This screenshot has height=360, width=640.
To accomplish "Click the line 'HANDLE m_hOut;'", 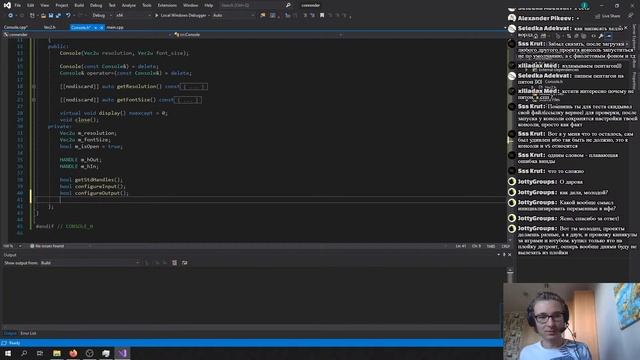I will pos(81,160).
